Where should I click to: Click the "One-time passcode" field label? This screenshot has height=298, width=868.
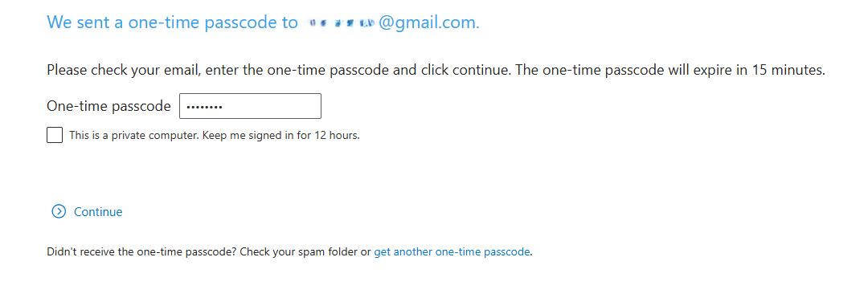tap(108, 106)
